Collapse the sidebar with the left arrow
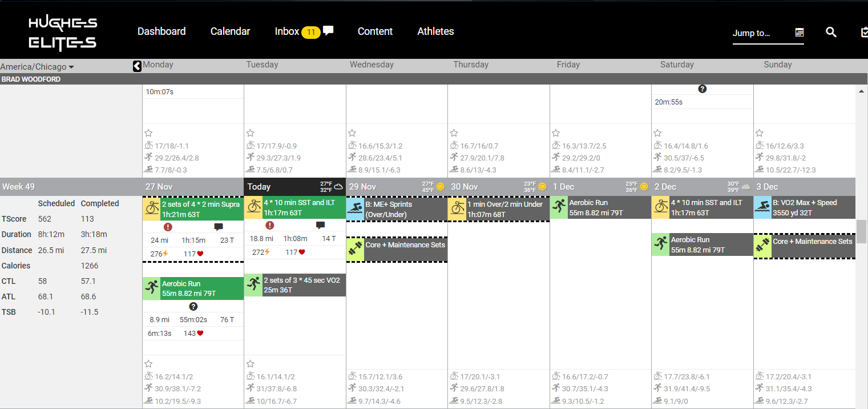The height and width of the screenshot is (409, 868). point(137,66)
